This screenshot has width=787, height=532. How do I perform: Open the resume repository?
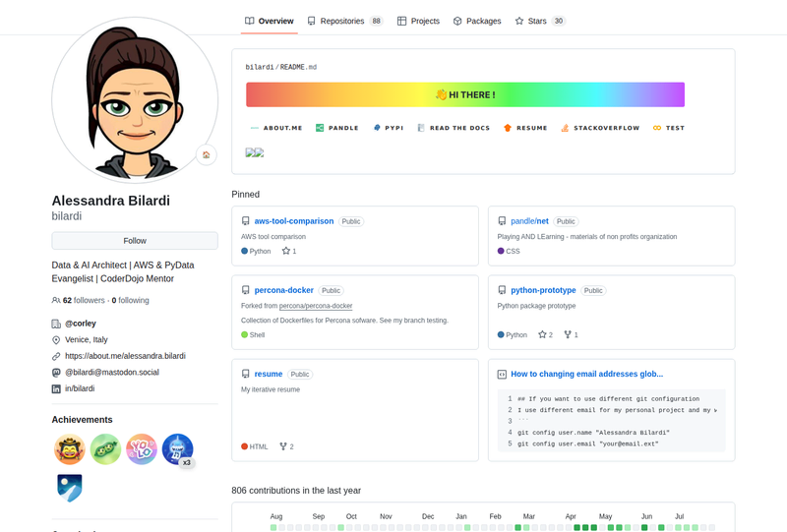point(268,375)
